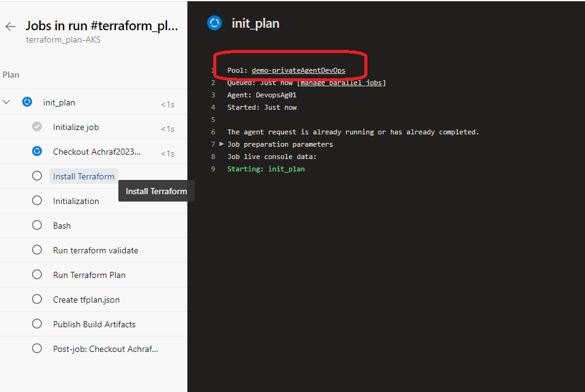The height and width of the screenshot is (392, 585).
Task: Click the pending circle icon beside Bash
Action: click(x=37, y=226)
